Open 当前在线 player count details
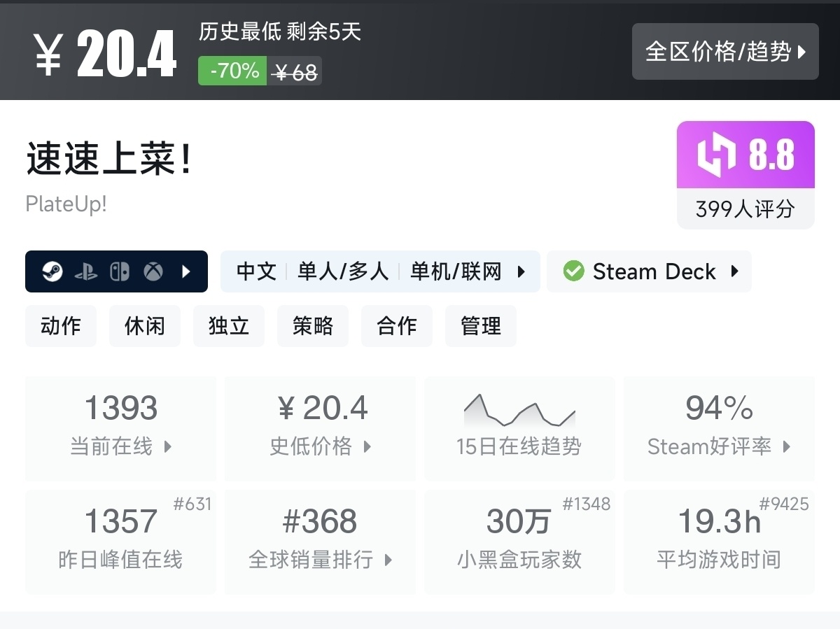 tap(120, 428)
